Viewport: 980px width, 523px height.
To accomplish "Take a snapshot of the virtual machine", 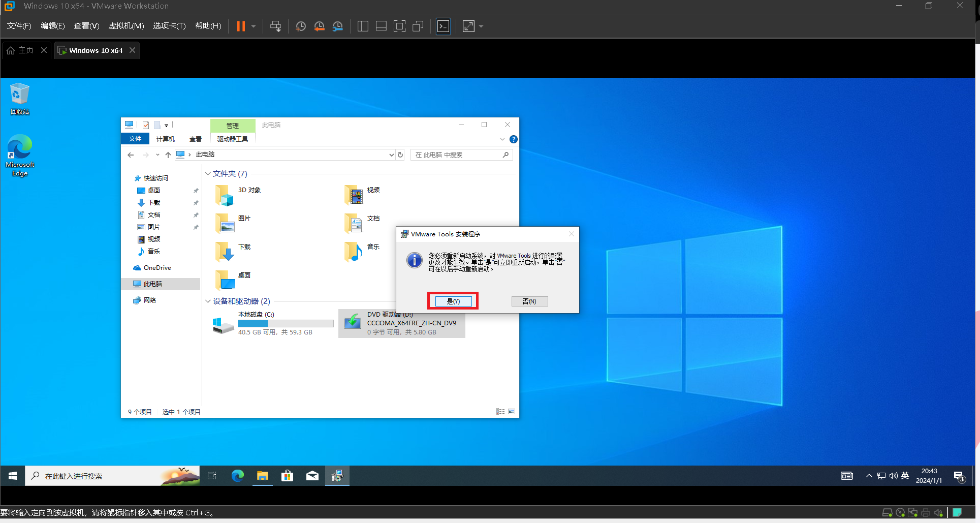I will click(301, 26).
